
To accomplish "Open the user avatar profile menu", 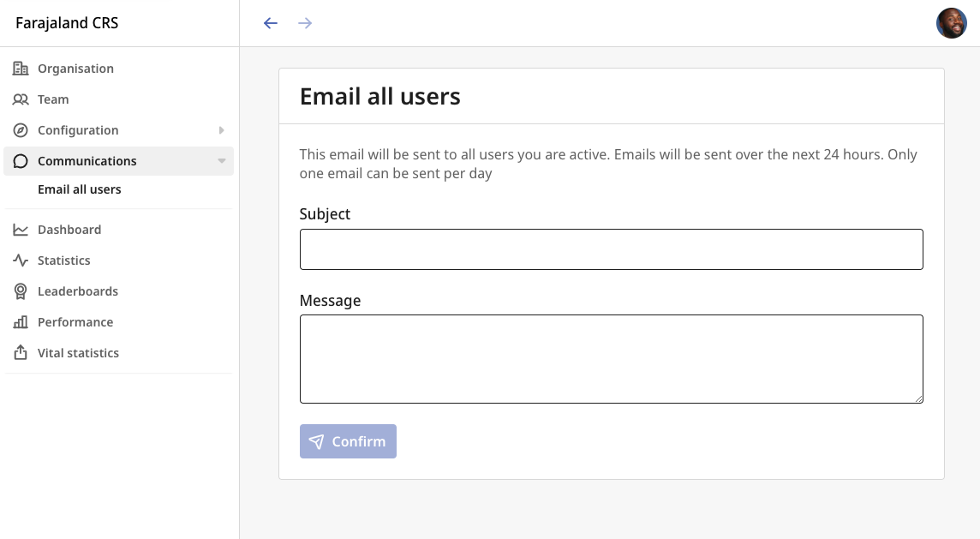I will [x=951, y=23].
